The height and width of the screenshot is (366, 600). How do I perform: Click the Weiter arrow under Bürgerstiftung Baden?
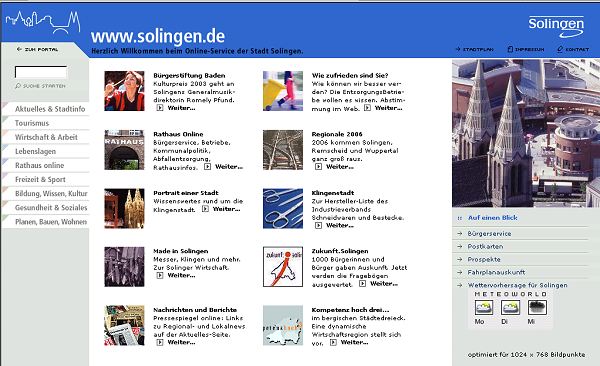(160, 108)
